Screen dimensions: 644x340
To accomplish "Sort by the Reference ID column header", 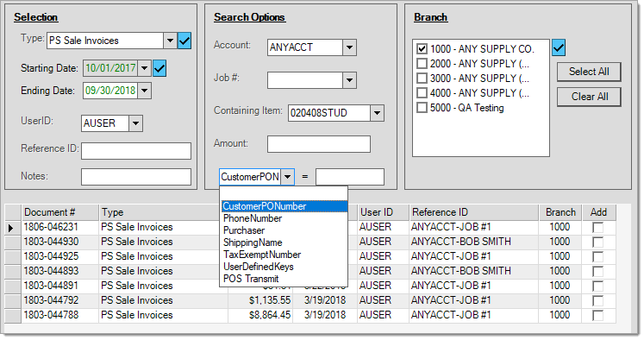I will [473, 212].
